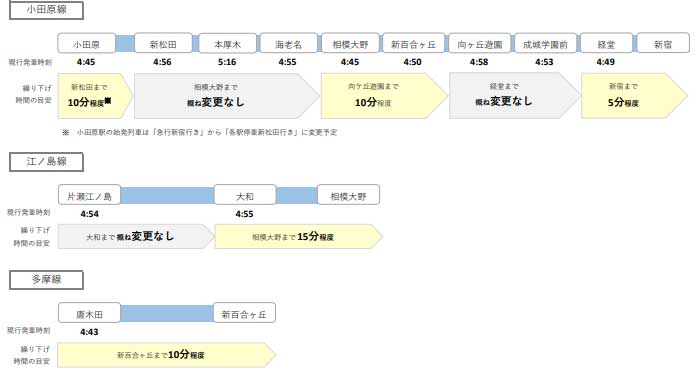
Task: Click the 経堂まで 概ね変更なし arrow
Action: (514, 96)
